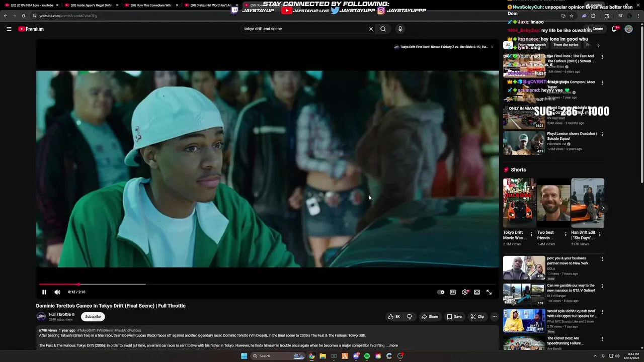Switch to theater mode
Viewport: 644px width, 362px height.
[477, 292]
